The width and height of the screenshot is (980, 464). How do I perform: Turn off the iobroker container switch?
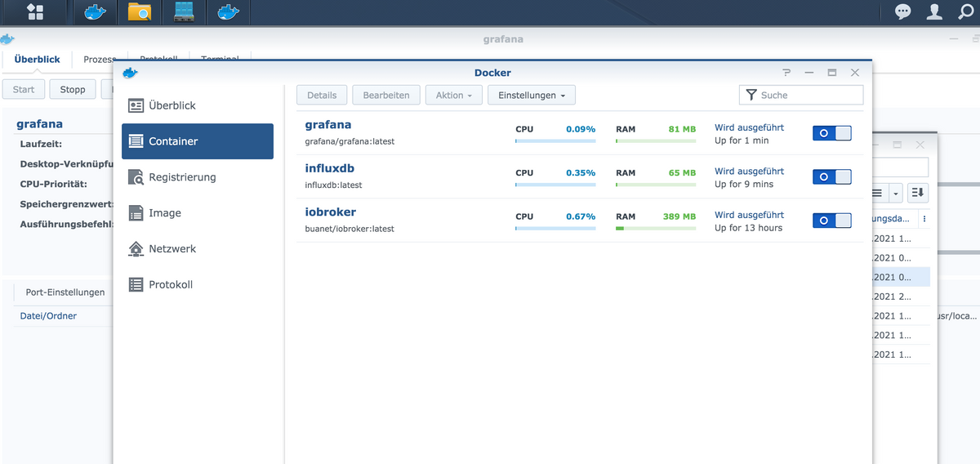tap(831, 221)
